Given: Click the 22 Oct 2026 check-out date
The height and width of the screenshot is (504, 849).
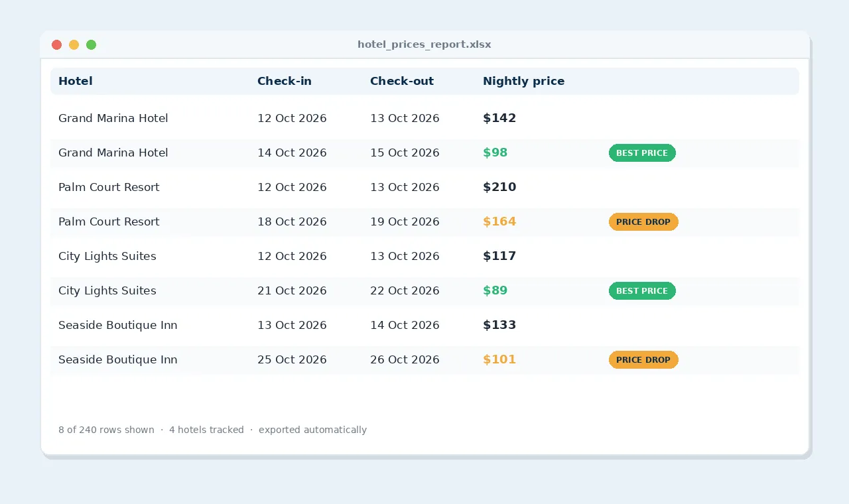Looking at the screenshot, I should pyautogui.click(x=405, y=290).
